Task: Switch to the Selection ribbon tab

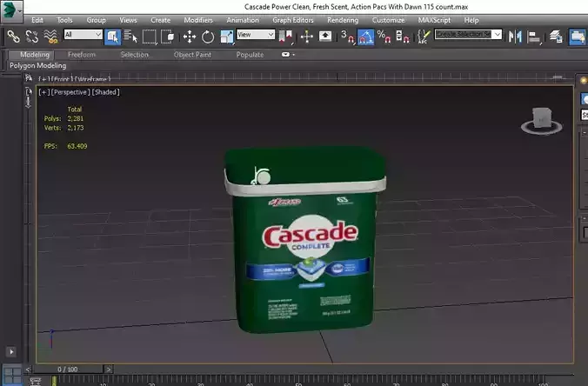Action: click(x=134, y=55)
